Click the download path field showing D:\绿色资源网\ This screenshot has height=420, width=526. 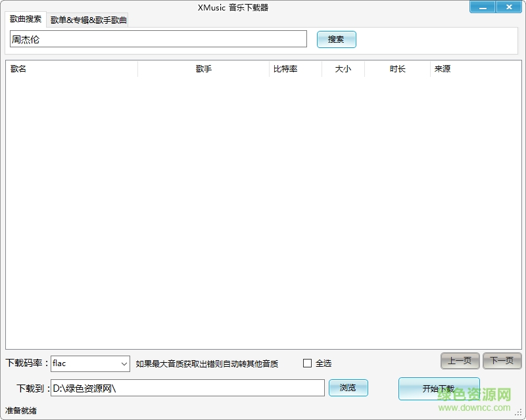point(187,388)
